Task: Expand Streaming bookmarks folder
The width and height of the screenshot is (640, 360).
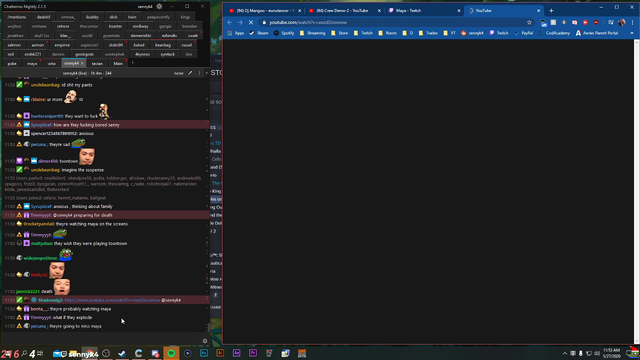Action: (312, 33)
